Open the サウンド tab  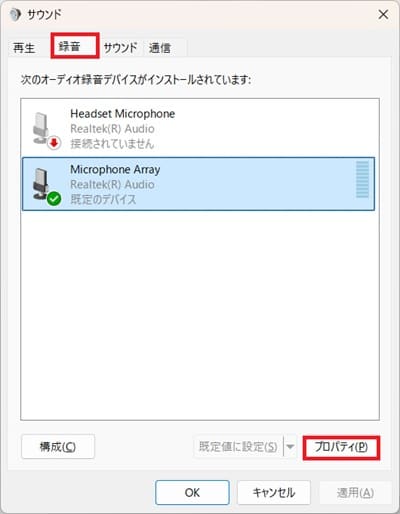pos(121,48)
